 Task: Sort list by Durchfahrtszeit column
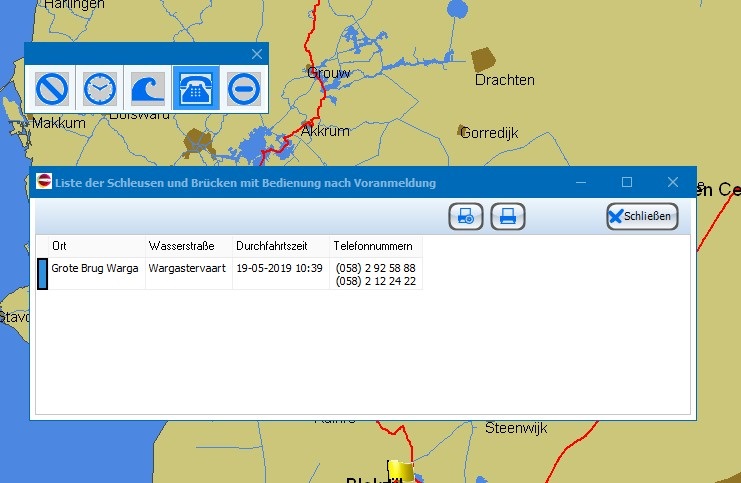[x=280, y=246]
